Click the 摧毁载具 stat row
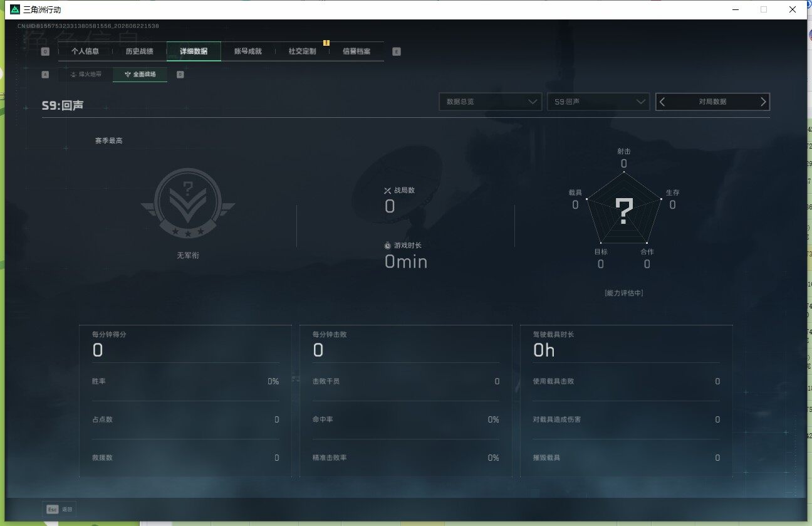812x526 pixels. pos(627,458)
